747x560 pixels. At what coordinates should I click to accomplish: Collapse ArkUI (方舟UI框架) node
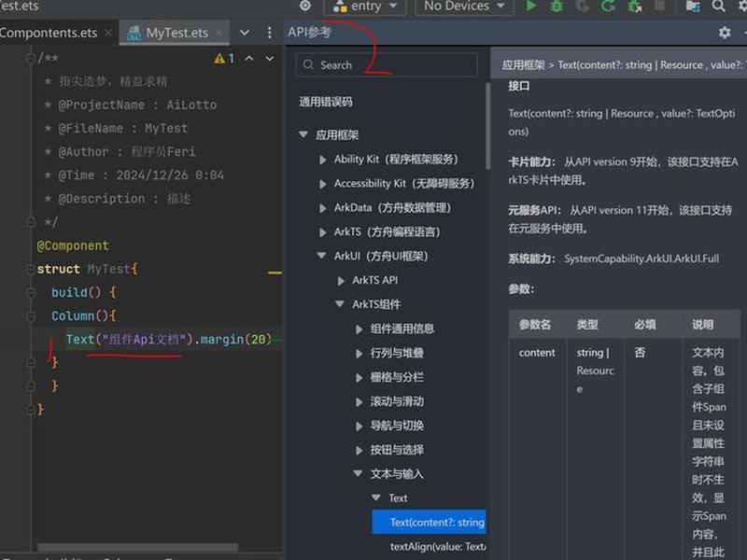(322, 256)
